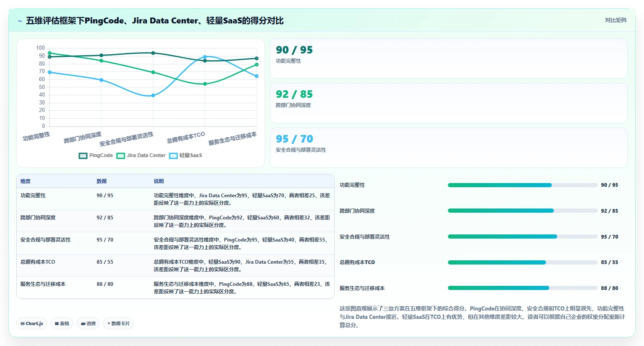Toggle 轻量SaaS series in chart legend
The image size is (644, 346).
click(186, 155)
